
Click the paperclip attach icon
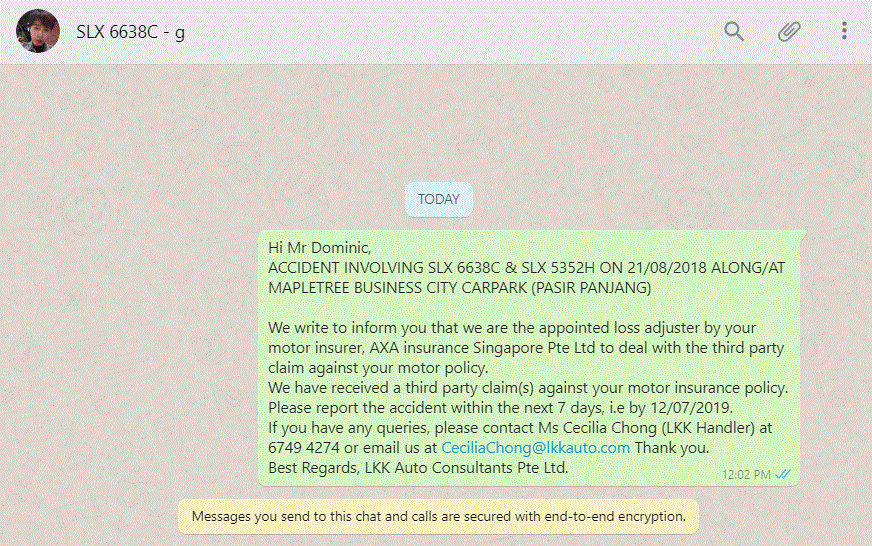tap(789, 31)
